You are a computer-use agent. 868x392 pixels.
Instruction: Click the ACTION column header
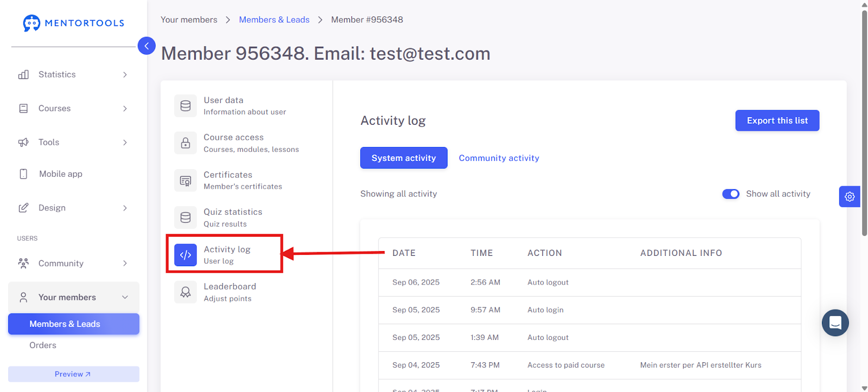(x=545, y=253)
